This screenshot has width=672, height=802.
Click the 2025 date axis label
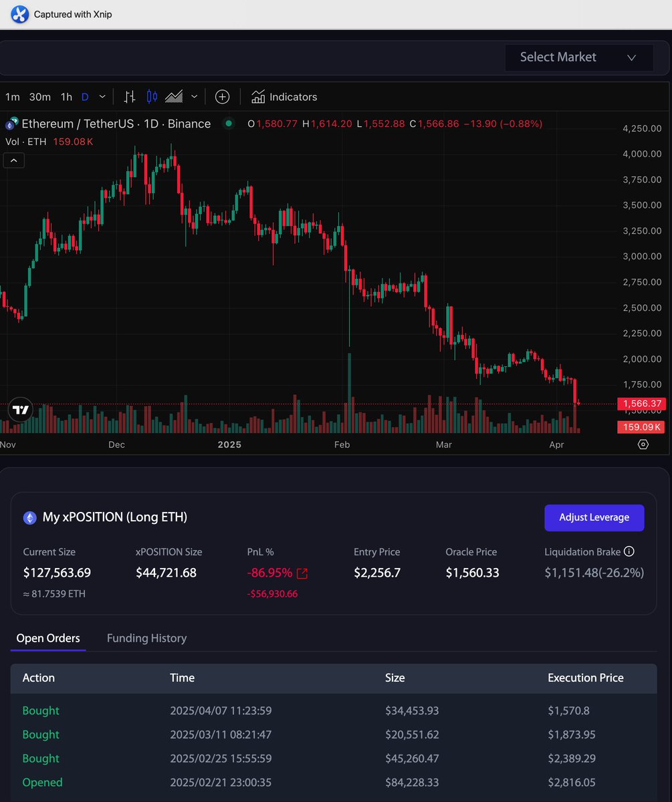(x=229, y=444)
